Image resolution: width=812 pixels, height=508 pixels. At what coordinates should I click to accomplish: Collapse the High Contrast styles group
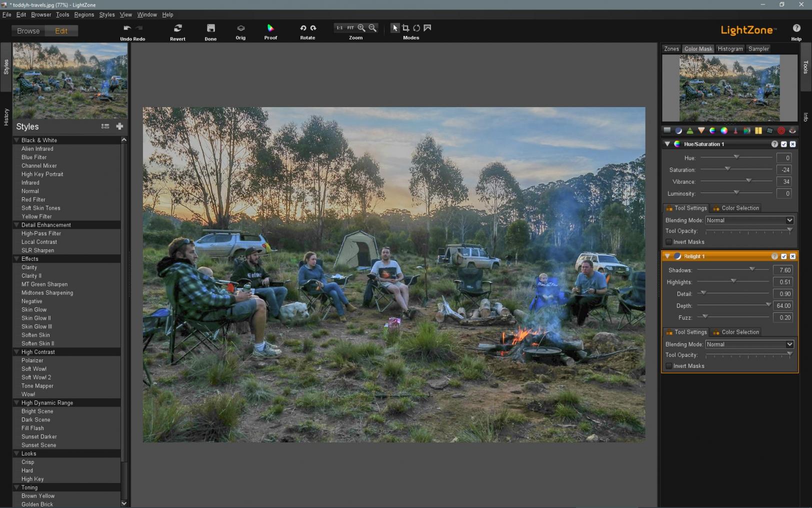pos(16,352)
